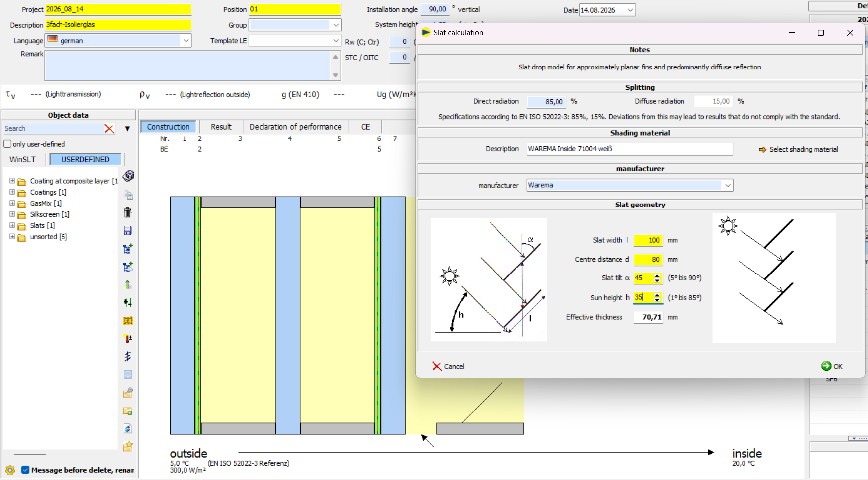This screenshot has width=868, height=480.
Task: Click the shading material Description field
Action: pyautogui.click(x=629, y=149)
